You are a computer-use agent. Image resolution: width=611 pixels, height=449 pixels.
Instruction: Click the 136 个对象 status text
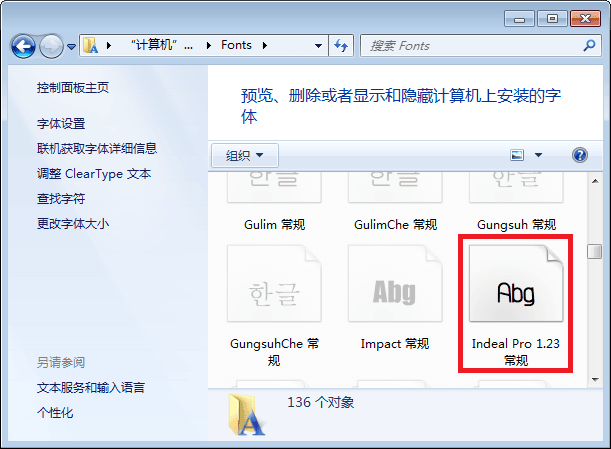tap(321, 402)
